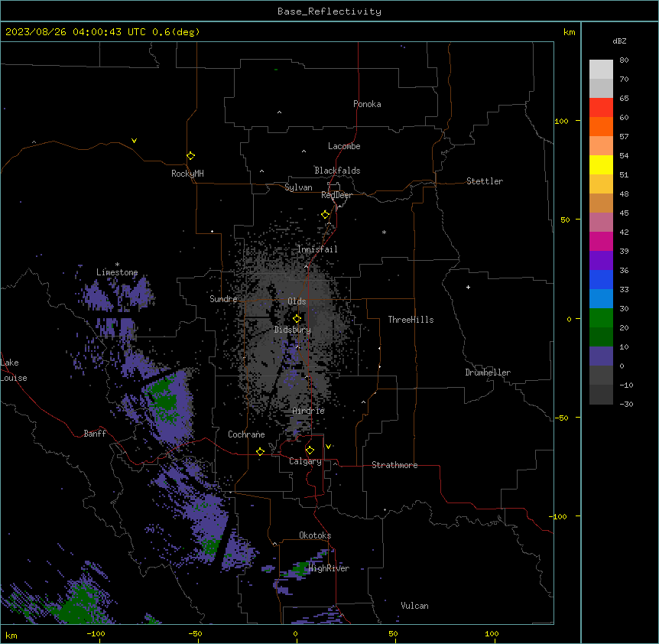The width and height of the screenshot is (659, 644).
Task: Select the Sylvan label
Action: coord(298,187)
